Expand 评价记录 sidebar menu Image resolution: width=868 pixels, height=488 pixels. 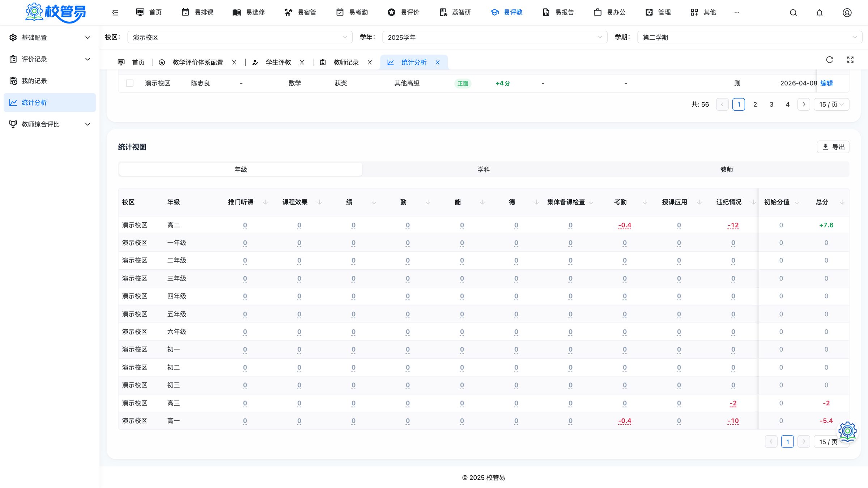(50, 59)
